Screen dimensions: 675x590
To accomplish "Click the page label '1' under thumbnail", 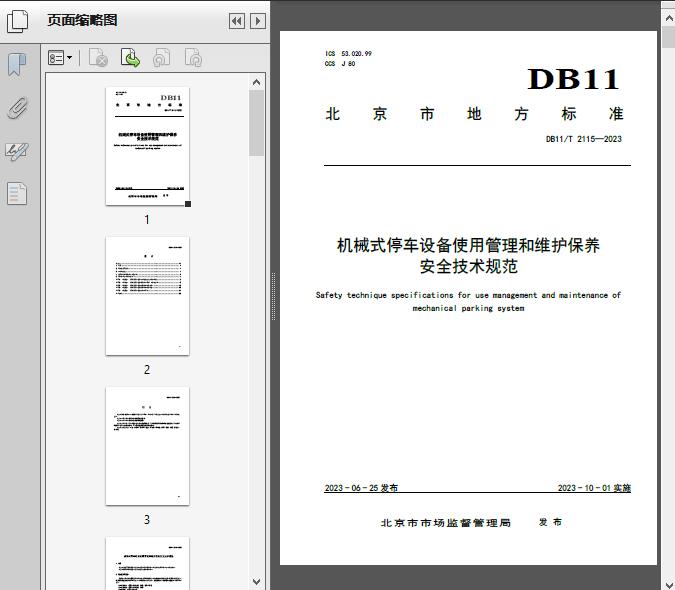I will 147,219.
